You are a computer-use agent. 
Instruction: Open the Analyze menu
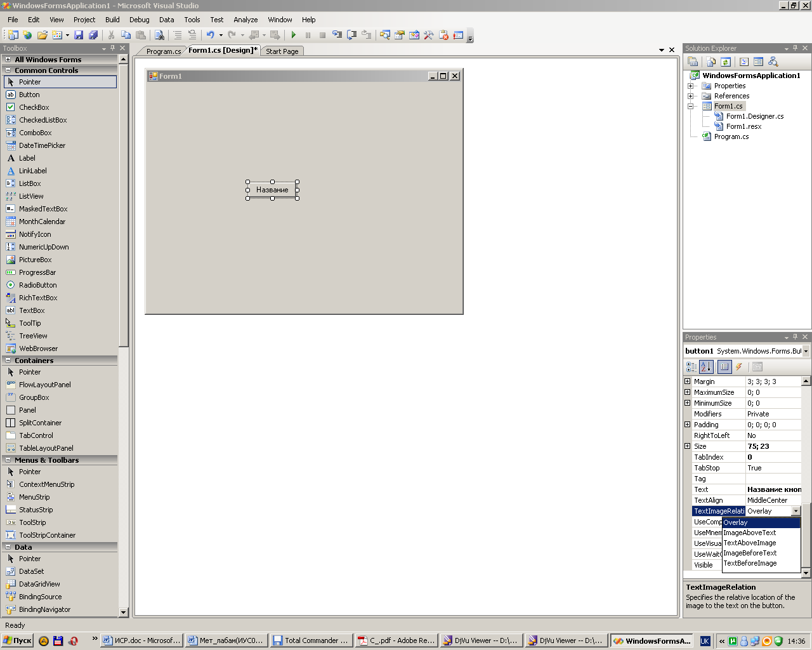click(246, 20)
